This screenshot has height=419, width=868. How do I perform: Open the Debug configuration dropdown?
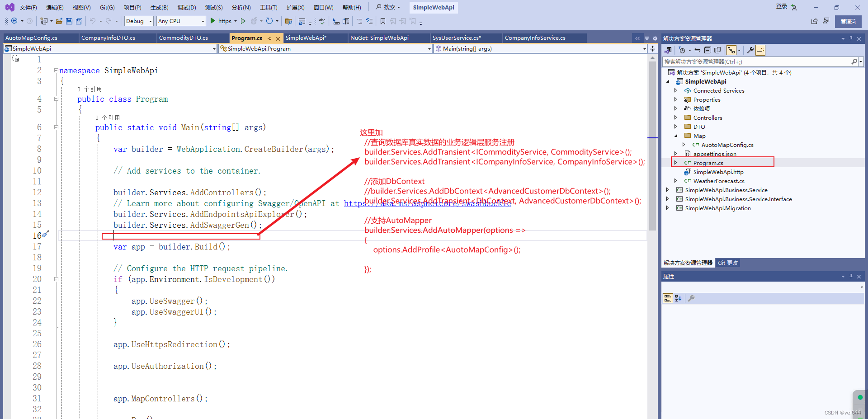pyautogui.click(x=139, y=21)
